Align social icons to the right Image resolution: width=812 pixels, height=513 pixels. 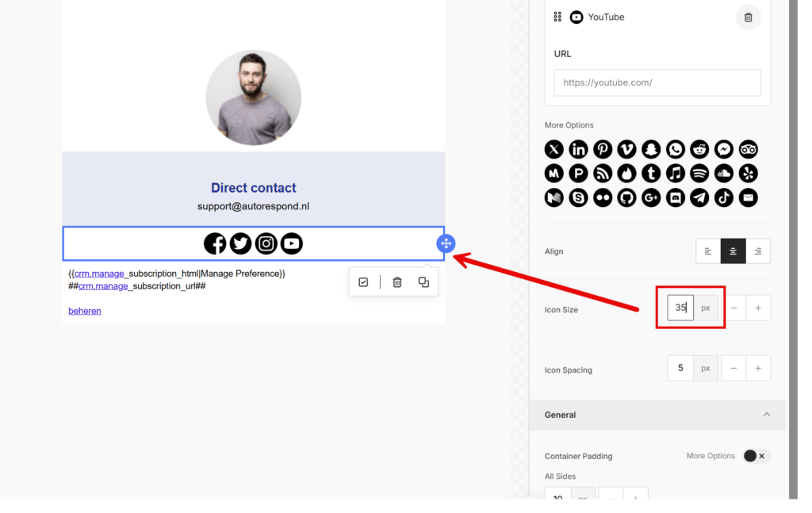pyautogui.click(x=757, y=251)
